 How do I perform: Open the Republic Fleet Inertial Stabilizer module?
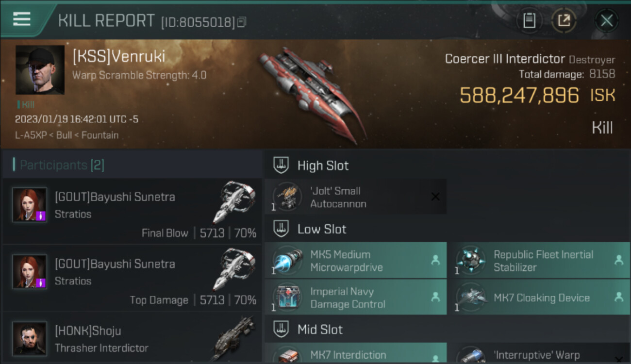pyautogui.click(x=539, y=261)
